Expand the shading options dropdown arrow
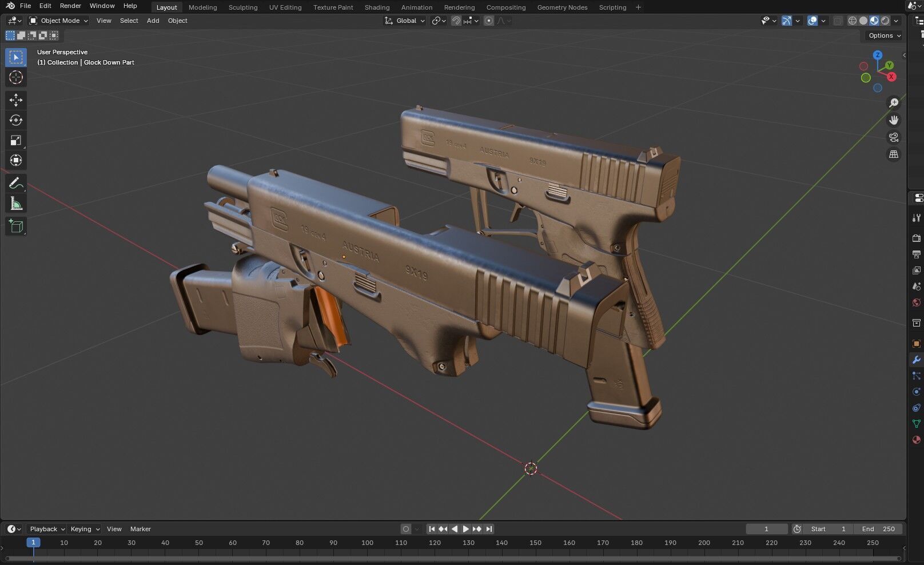 coord(896,21)
